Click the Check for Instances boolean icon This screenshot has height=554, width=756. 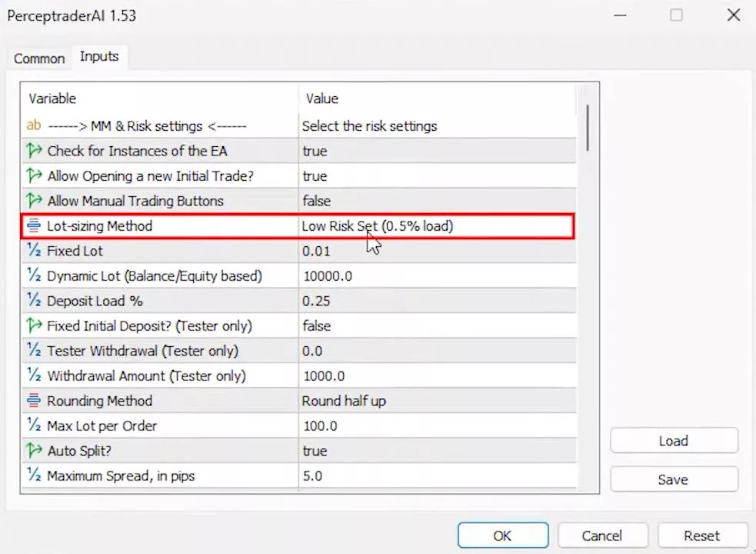coord(34,151)
